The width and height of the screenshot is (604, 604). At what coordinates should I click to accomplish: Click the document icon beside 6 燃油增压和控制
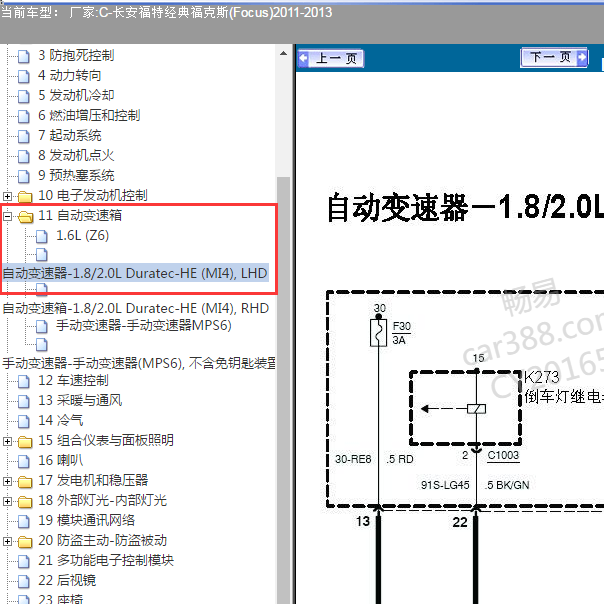point(24,116)
